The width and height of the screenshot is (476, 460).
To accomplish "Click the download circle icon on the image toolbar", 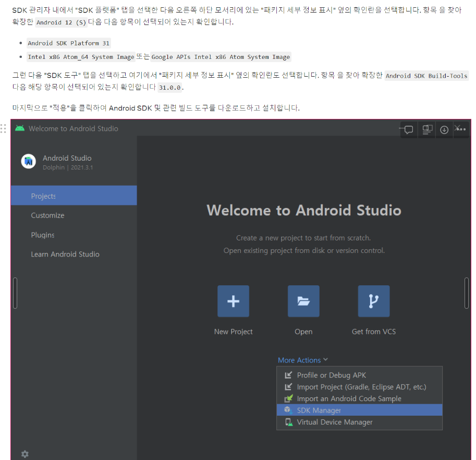I will point(444,130).
